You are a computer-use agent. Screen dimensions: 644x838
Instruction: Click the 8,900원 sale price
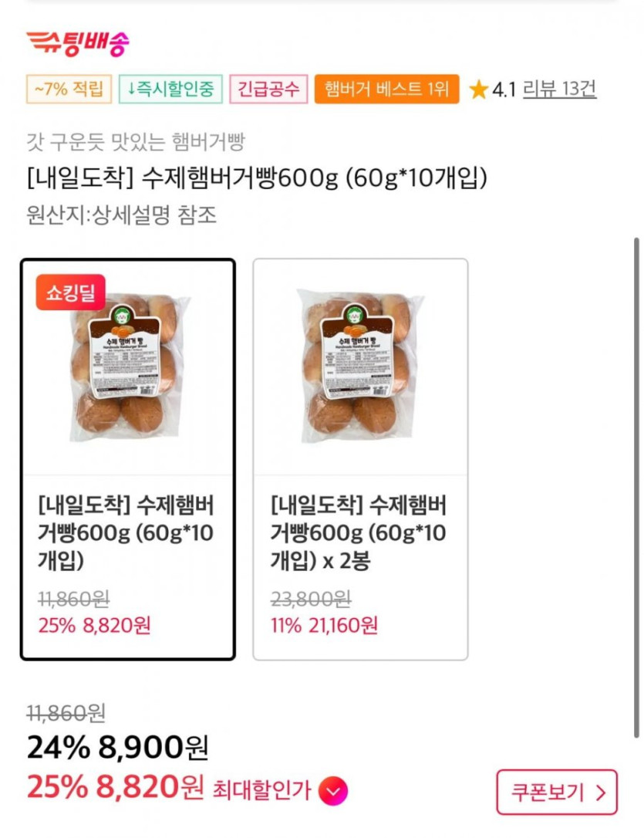pos(153,747)
